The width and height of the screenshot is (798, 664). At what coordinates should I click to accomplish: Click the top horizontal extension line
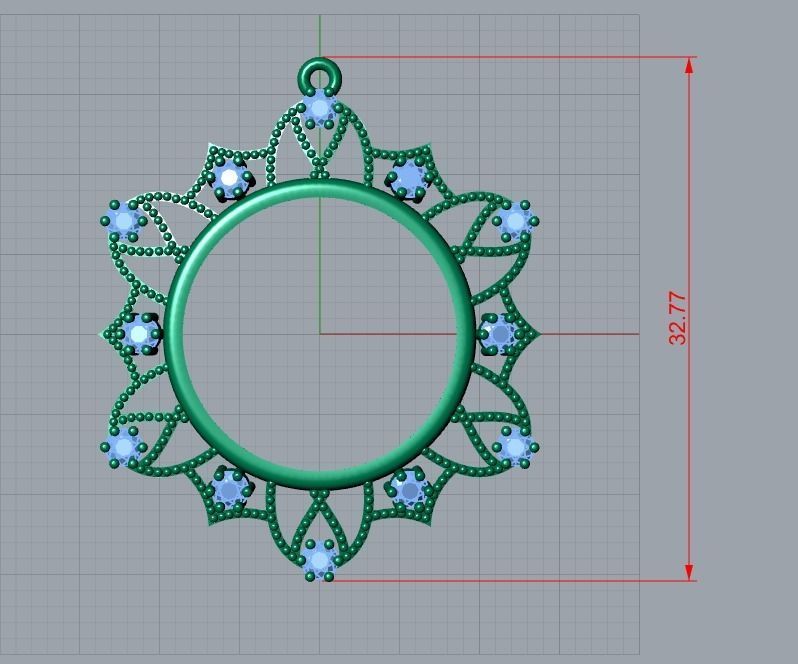pos(509,57)
